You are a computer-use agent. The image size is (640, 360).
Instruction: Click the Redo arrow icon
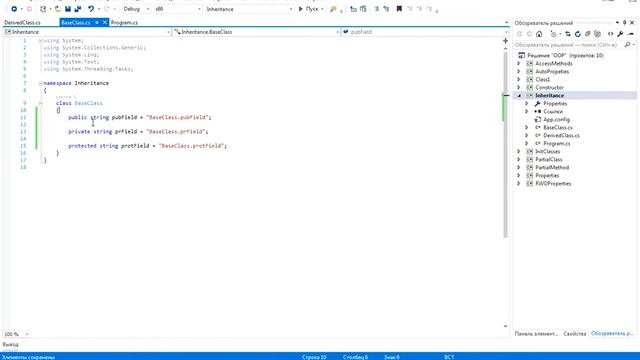click(x=107, y=9)
